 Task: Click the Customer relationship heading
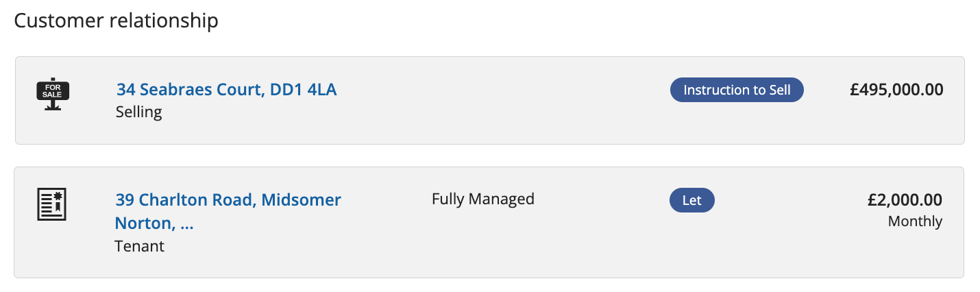pyautogui.click(x=117, y=21)
